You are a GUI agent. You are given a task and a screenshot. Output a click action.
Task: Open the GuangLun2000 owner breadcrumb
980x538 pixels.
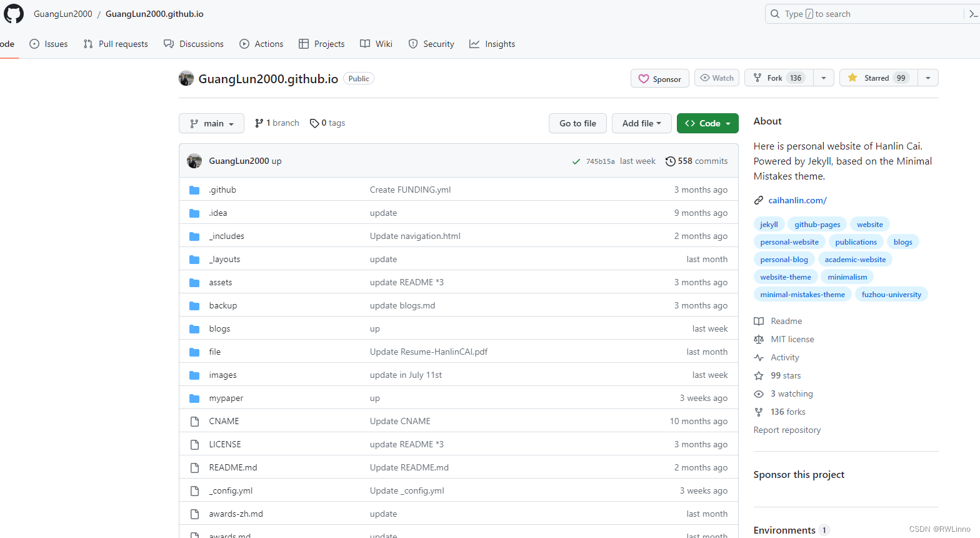63,14
